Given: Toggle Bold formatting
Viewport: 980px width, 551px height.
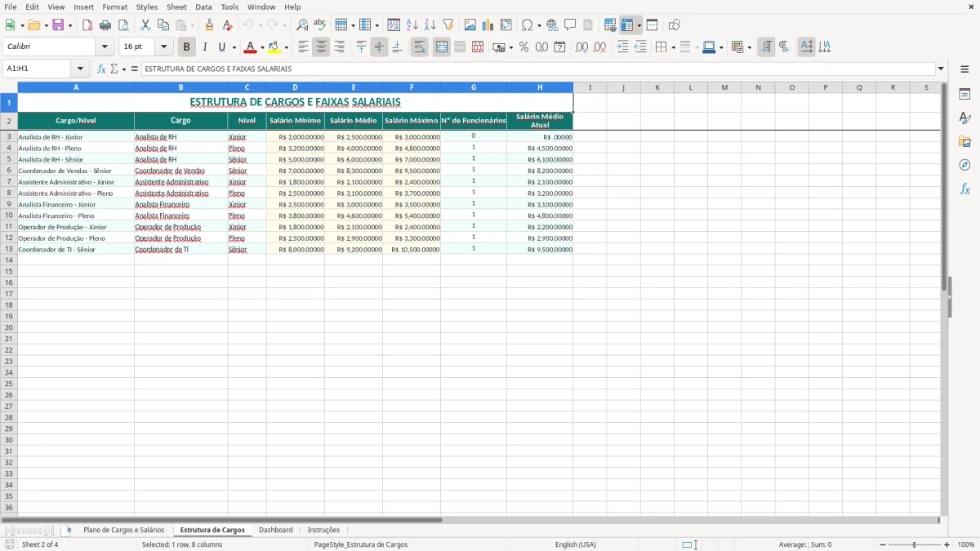Looking at the screenshot, I should [187, 47].
